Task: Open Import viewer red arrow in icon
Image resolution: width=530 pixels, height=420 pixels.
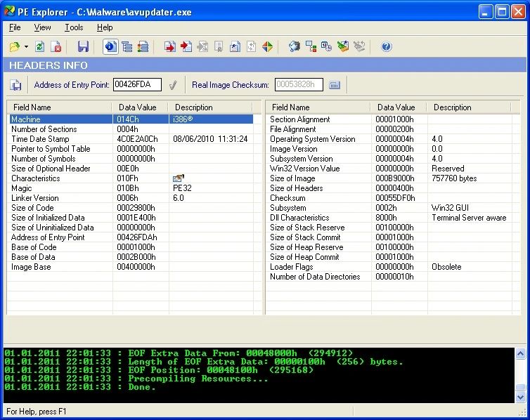Action: [x=186, y=46]
